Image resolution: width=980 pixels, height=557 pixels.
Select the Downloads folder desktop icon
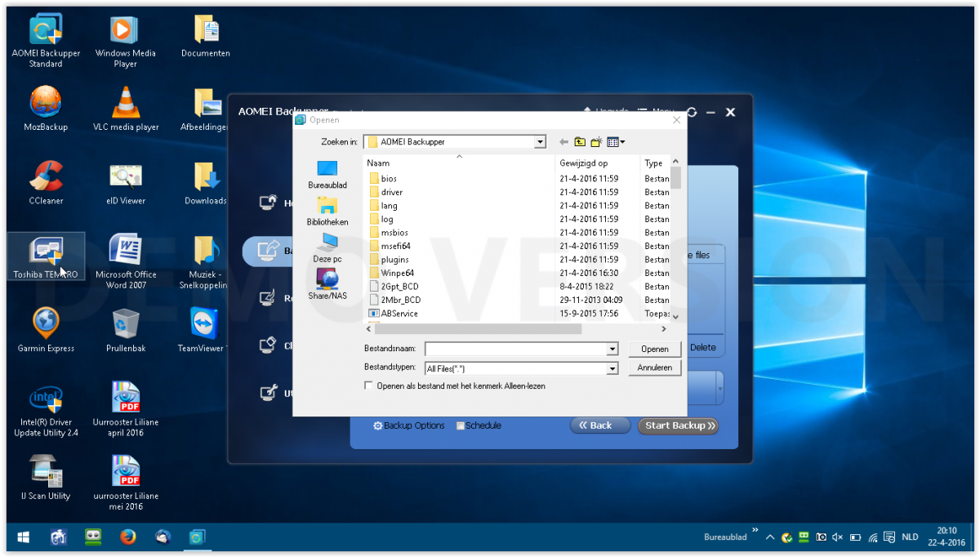pyautogui.click(x=206, y=183)
